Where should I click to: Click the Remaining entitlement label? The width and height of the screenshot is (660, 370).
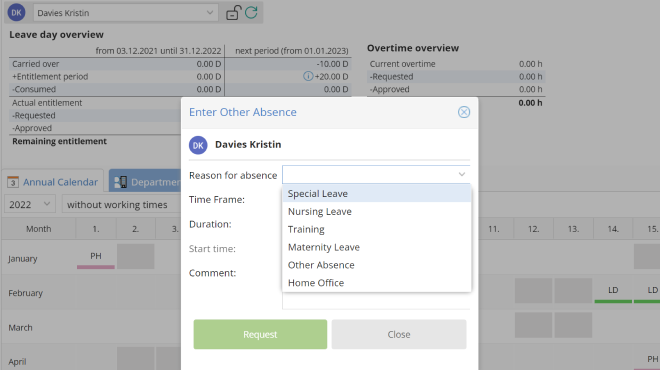[59, 141]
